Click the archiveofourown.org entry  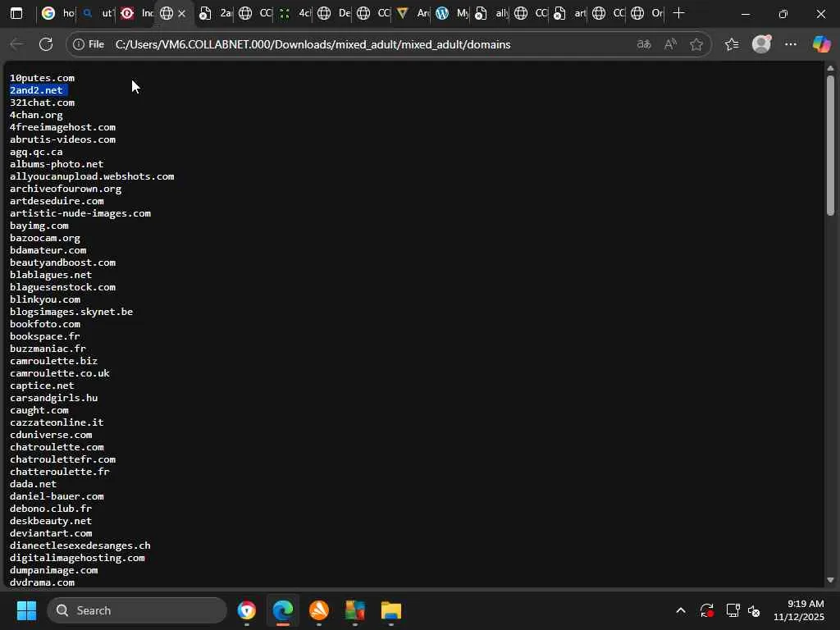(66, 189)
